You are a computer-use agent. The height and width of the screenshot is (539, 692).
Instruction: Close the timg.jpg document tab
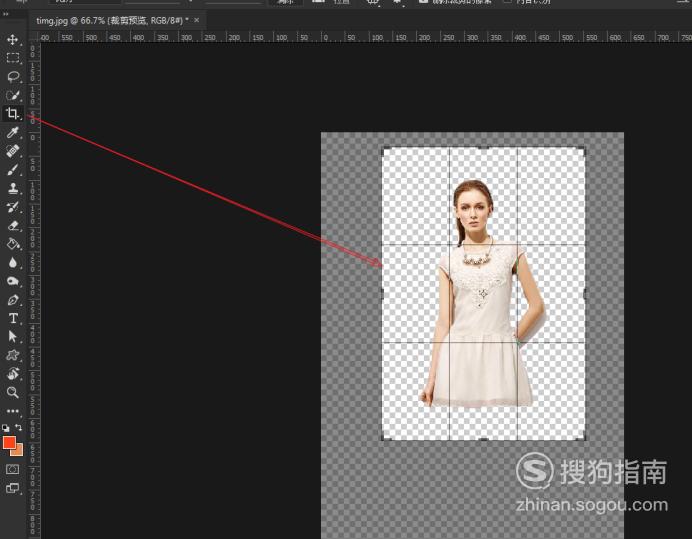(197, 20)
